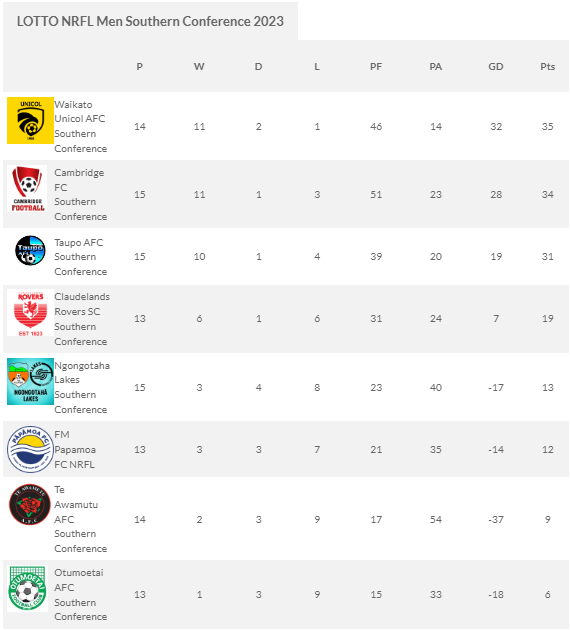Click the Otumoetai Football Club green badge
The image size is (570, 630).
pos(27,589)
